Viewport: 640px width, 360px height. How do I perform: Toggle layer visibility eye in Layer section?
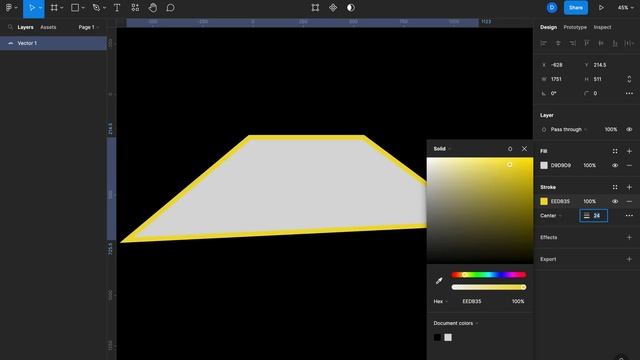(629, 129)
